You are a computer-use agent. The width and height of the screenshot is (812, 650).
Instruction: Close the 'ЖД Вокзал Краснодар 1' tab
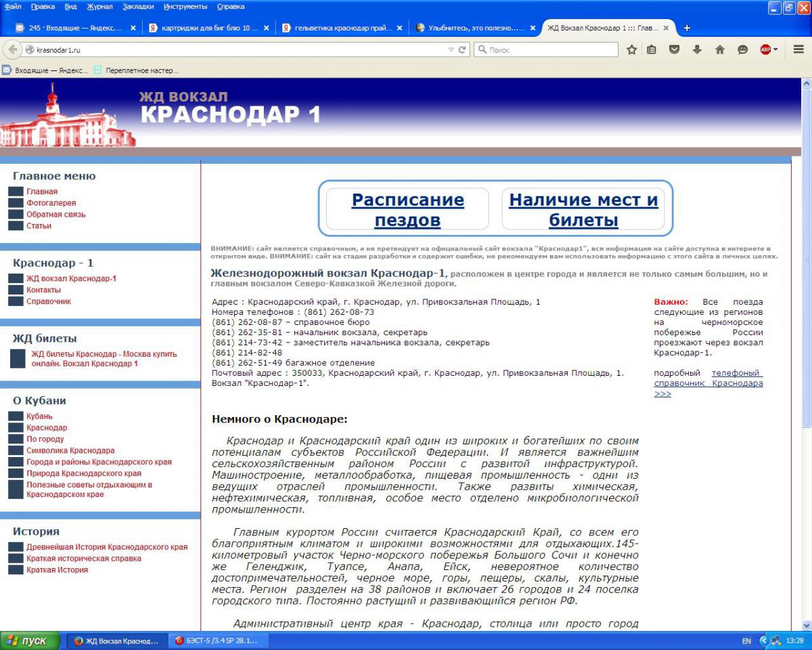coord(666,28)
